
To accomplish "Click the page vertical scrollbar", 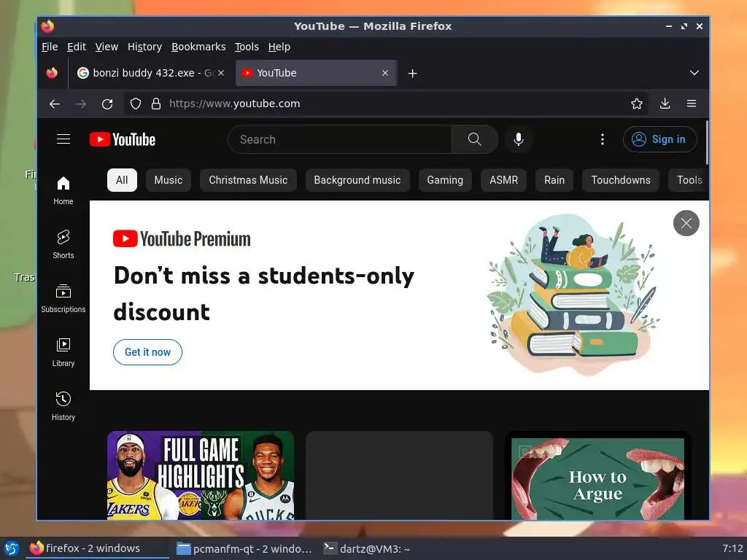I will click(706, 143).
